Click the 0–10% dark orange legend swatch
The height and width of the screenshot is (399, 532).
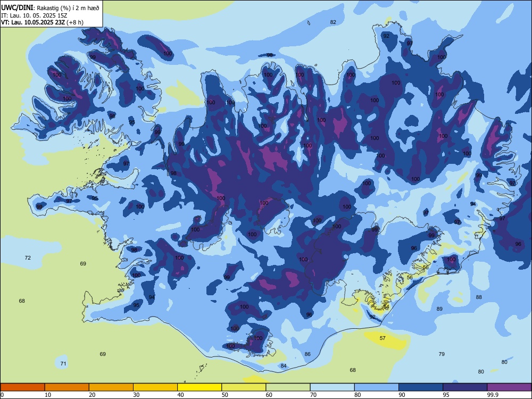pos(22,387)
